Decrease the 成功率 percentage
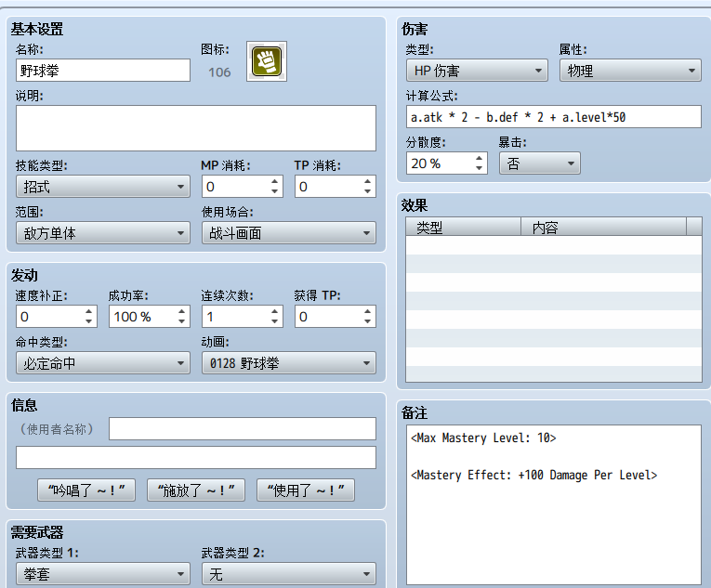Screen dimensions: 711x588 coord(181,321)
